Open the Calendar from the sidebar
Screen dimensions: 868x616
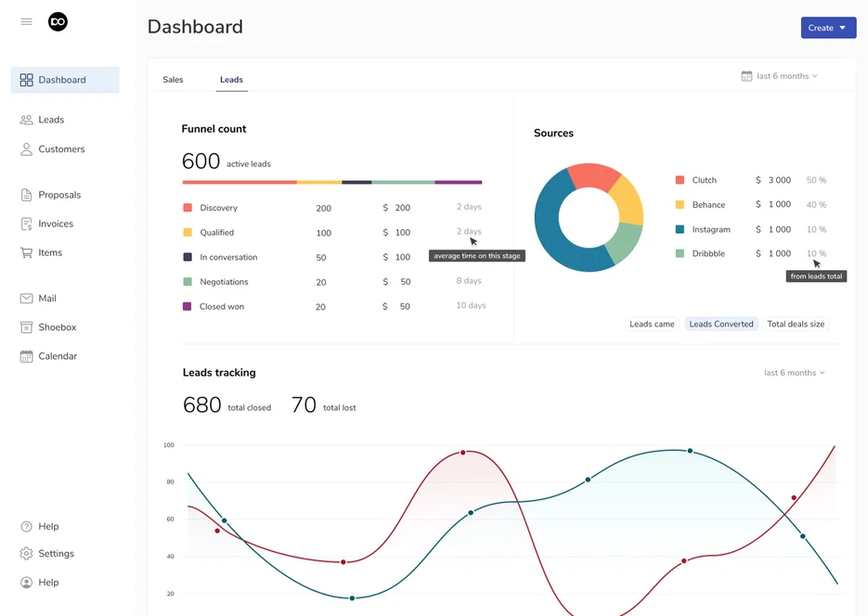[x=26, y=355]
